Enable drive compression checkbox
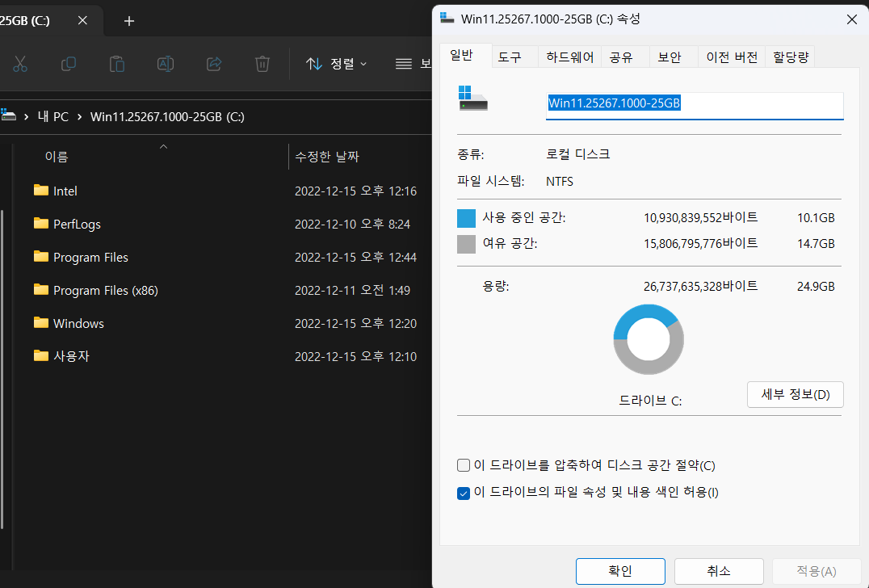 point(464,465)
